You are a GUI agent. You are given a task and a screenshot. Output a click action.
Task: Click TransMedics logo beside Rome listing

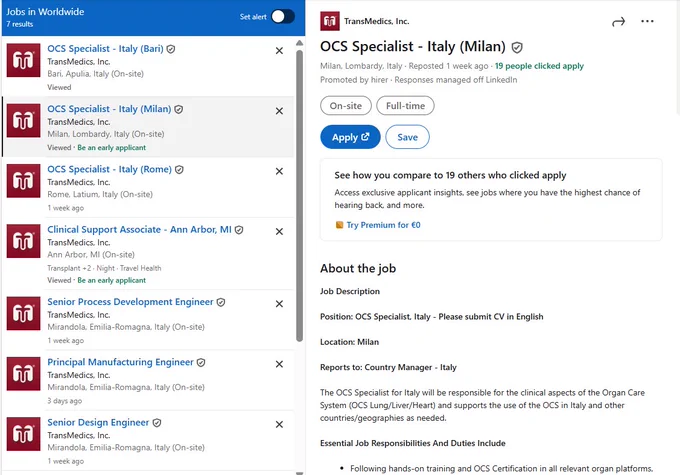[x=23, y=181]
